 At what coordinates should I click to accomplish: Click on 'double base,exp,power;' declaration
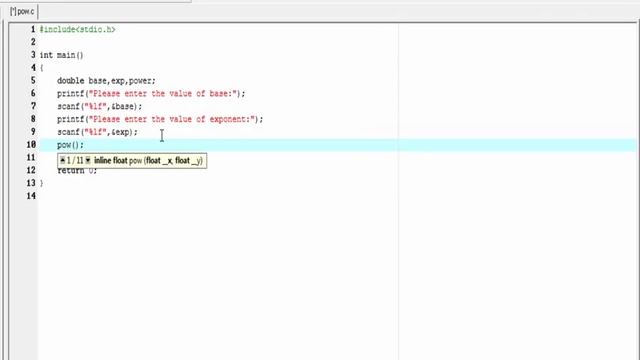106,81
